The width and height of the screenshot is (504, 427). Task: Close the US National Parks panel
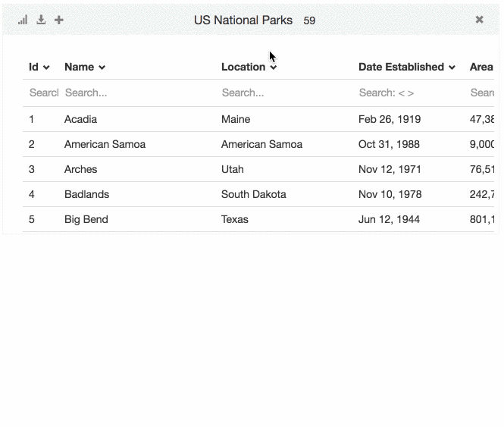(x=479, y=20)
